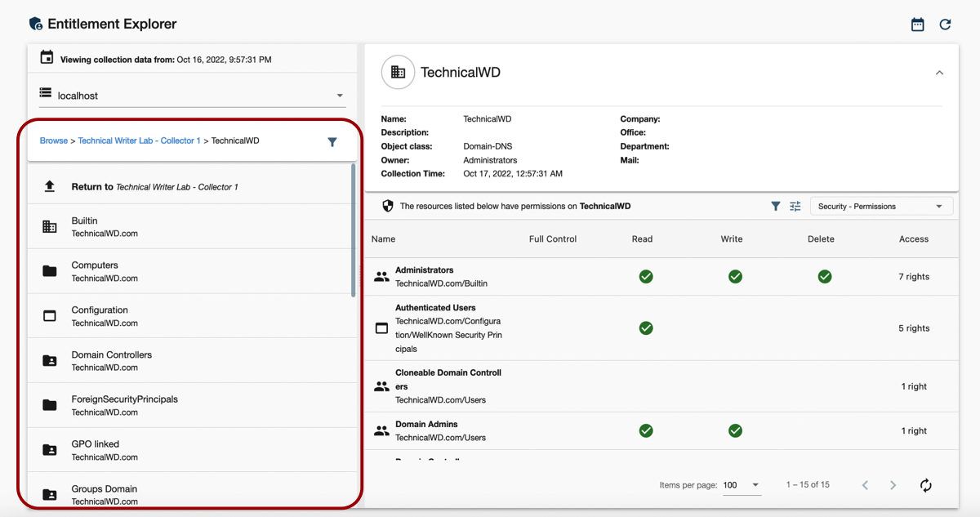Collapse the TechnicalWD details panel
Image resolution: width=980 pixels, height=517 pixels.
point(939,73)
